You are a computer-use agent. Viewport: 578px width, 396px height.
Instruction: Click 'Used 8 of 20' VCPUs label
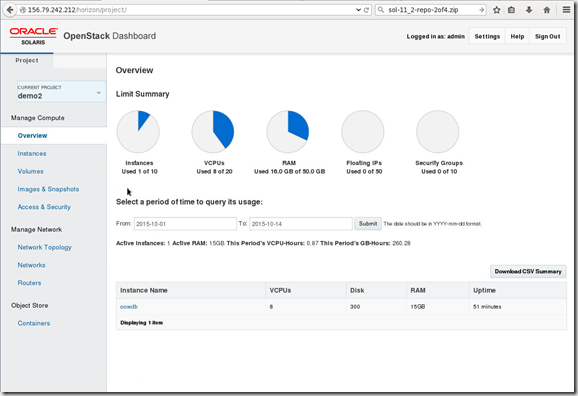[214, 171]
